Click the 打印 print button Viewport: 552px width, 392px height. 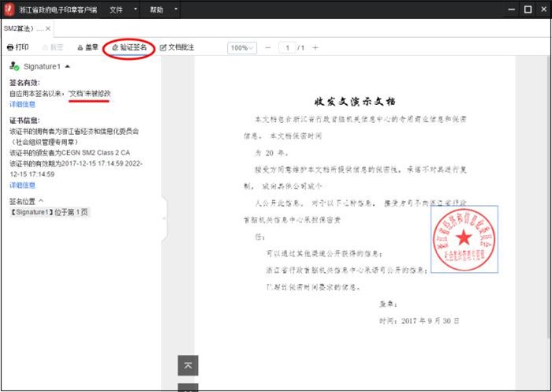(18, 47)
